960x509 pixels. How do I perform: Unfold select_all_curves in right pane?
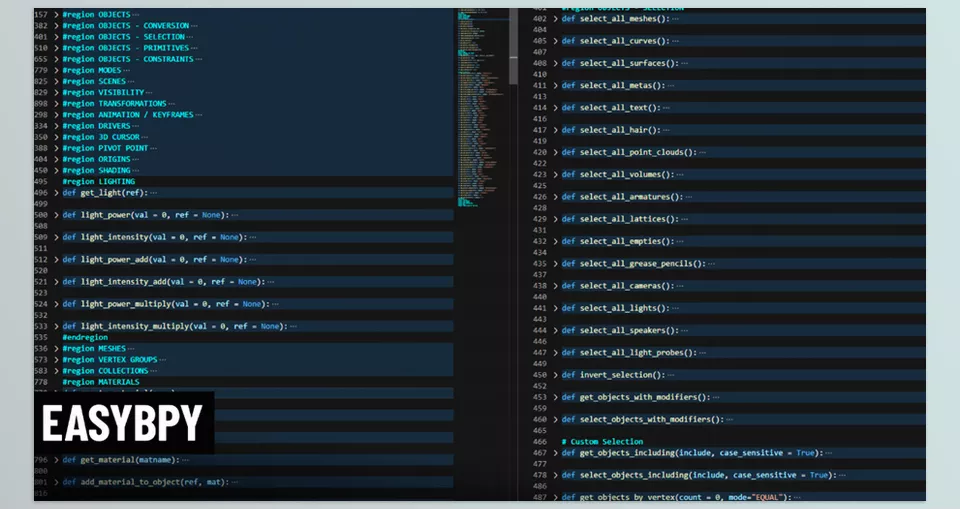coord(556,41)
